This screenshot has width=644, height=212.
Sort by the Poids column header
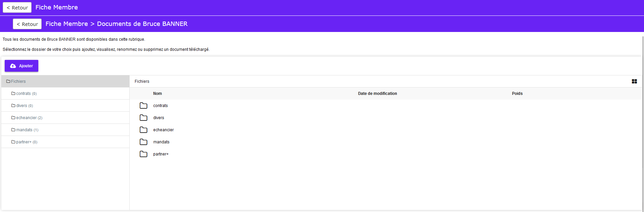(517, 94)
